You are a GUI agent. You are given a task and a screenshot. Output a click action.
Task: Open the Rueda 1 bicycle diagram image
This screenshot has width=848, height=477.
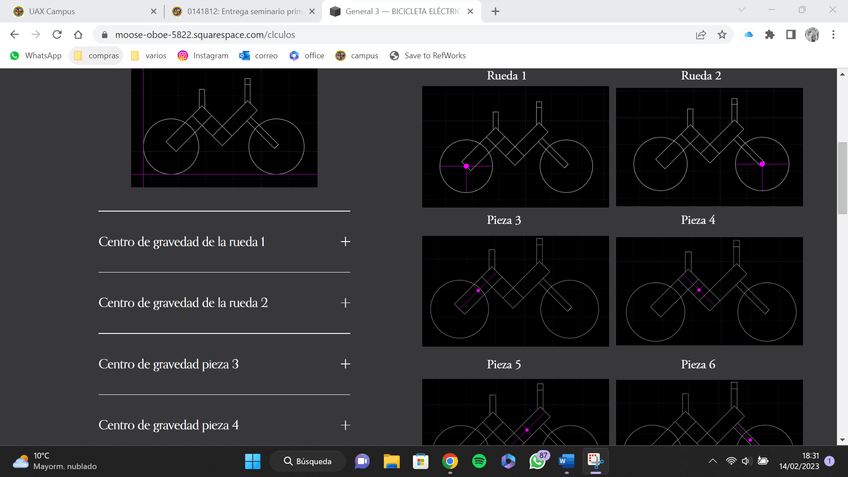pos(515,147)
